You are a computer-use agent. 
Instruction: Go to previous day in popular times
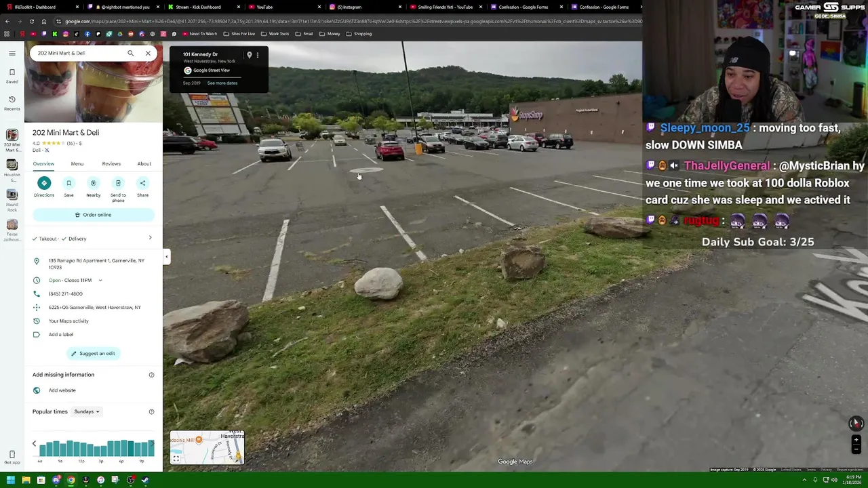tap(34, 444)
